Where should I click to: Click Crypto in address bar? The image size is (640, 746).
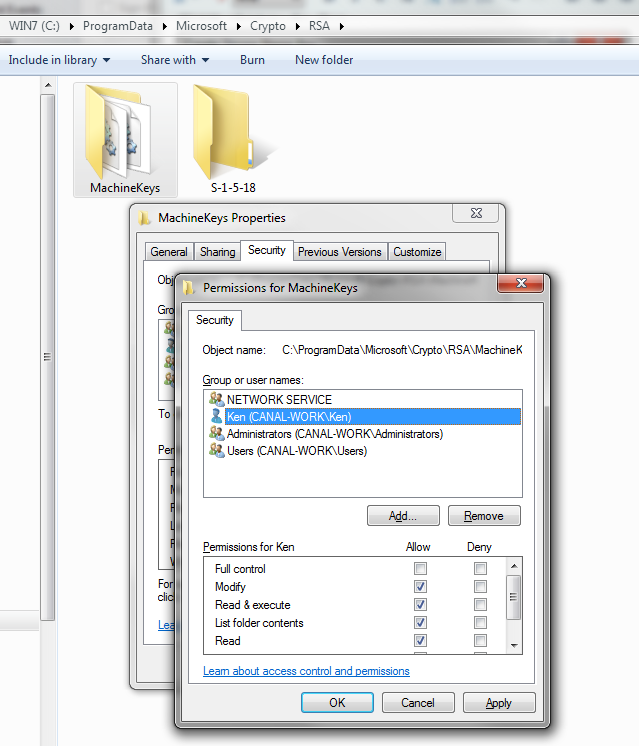268,26
